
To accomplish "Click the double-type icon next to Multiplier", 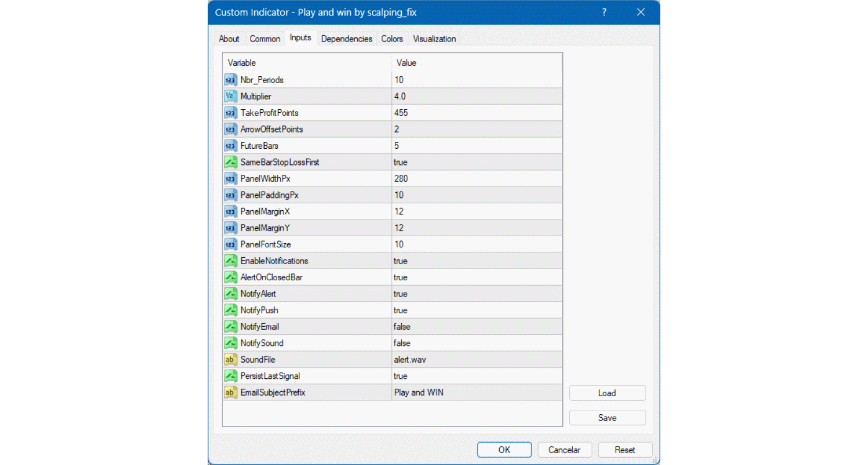I will (230, 96).
